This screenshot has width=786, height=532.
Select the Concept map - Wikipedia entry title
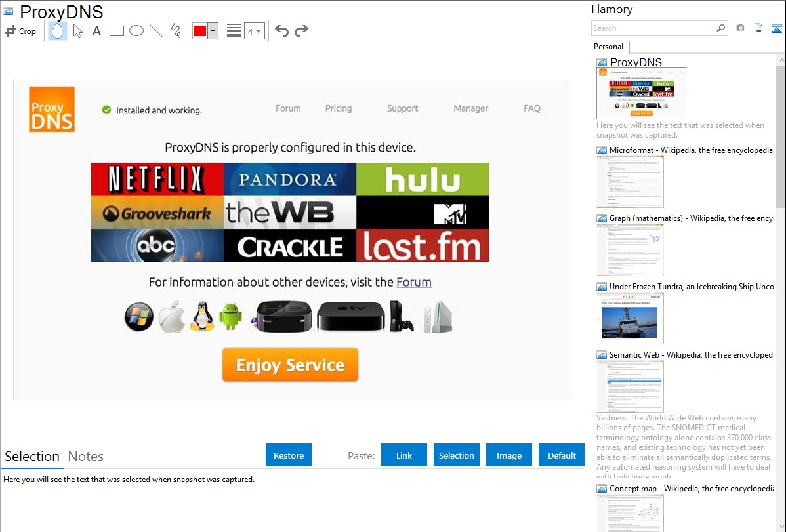click(x=692, y=488)
